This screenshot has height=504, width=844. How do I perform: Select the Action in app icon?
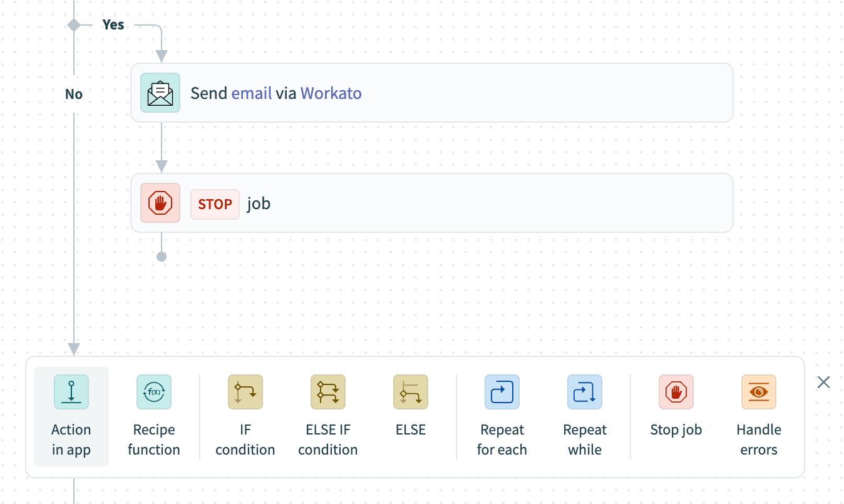[71, 392]
